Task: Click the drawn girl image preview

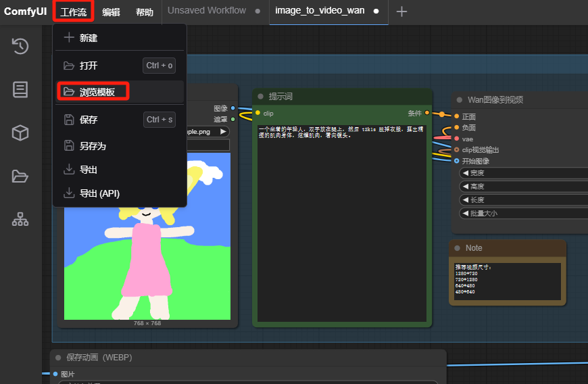Action: coord(147,236)
